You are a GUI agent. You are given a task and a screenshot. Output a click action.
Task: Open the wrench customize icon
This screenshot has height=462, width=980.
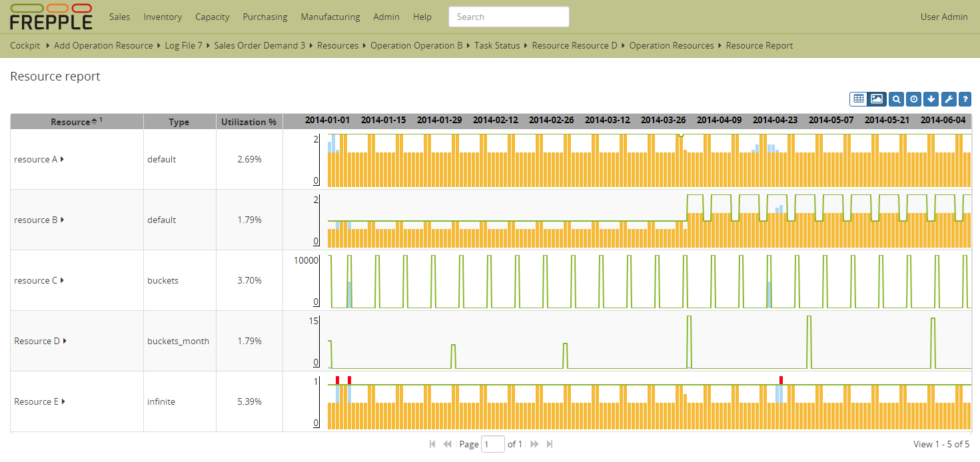pyautogui.click(x=949, y=99)
